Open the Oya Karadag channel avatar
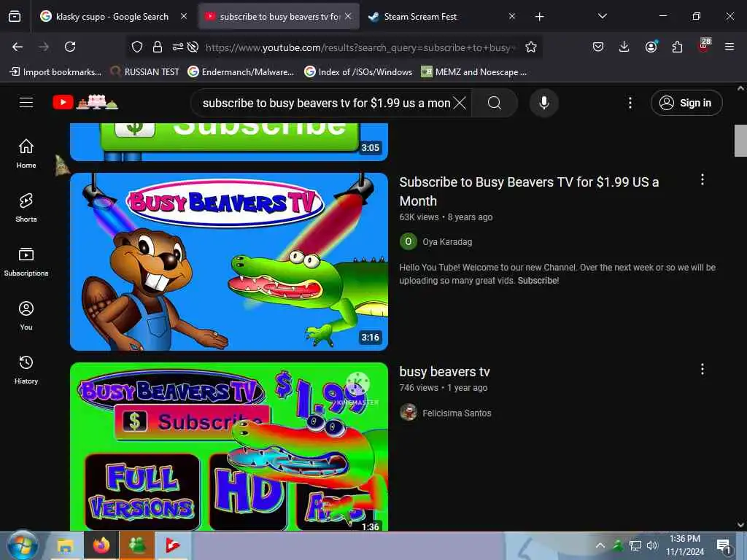The width and height of the screenshot is (747, 560). (x=409, y=242)
